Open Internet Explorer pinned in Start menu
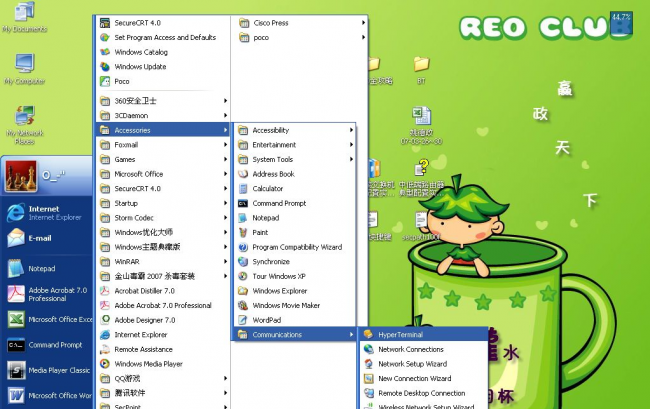Image resolution: width=650 pixels, height=409 pixels. click(x=47, y=213)
